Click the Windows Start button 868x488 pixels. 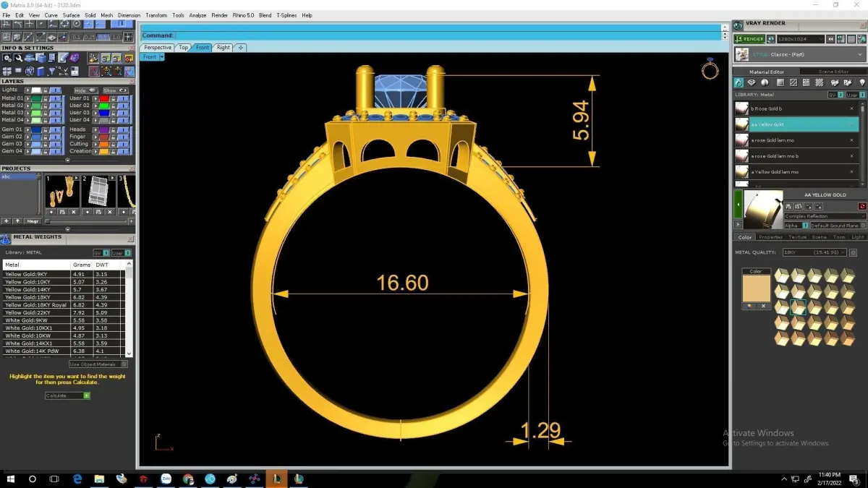(x=11, y=479)
